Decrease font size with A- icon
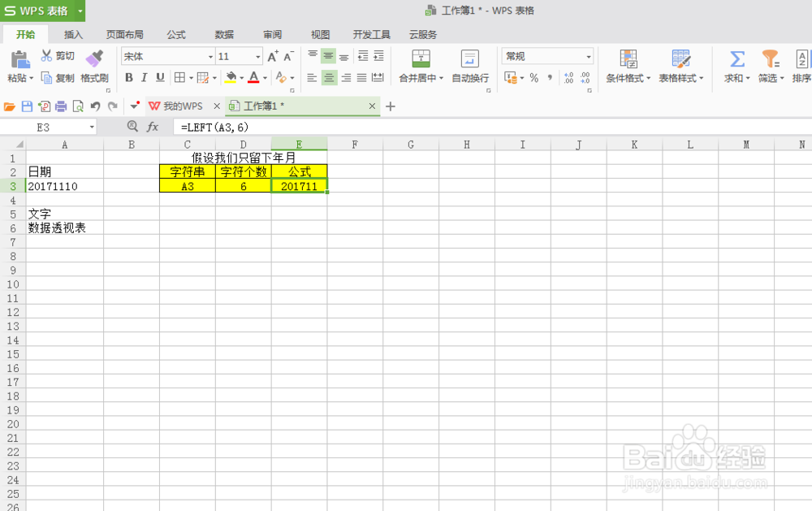812x511 pixels. coord(289,56)
